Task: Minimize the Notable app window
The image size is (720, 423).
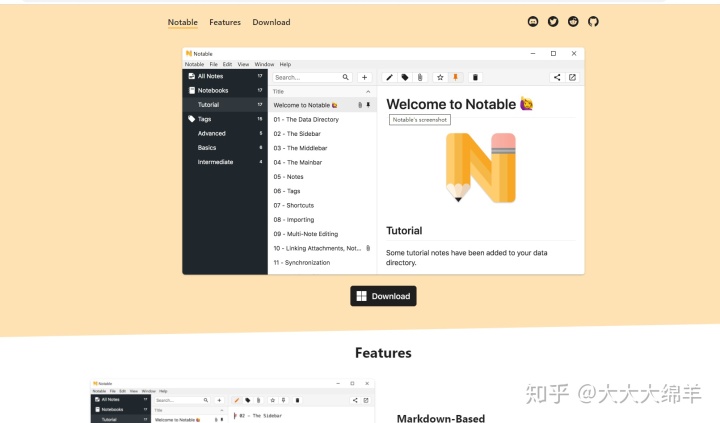Action: [x=533, y=53]
